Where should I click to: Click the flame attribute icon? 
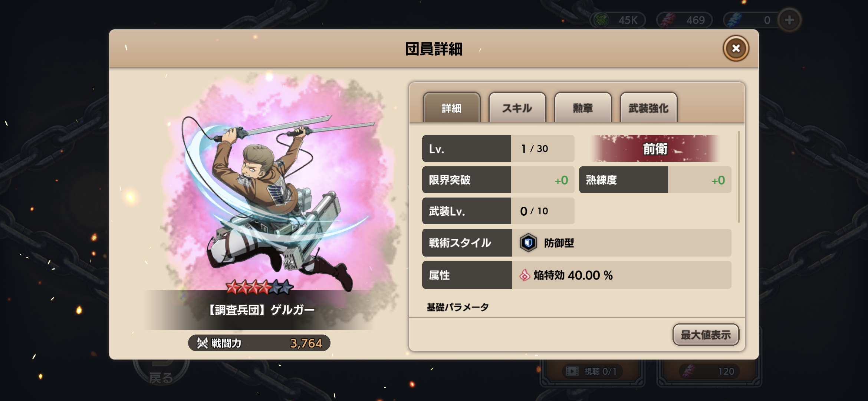coord(525,275)
